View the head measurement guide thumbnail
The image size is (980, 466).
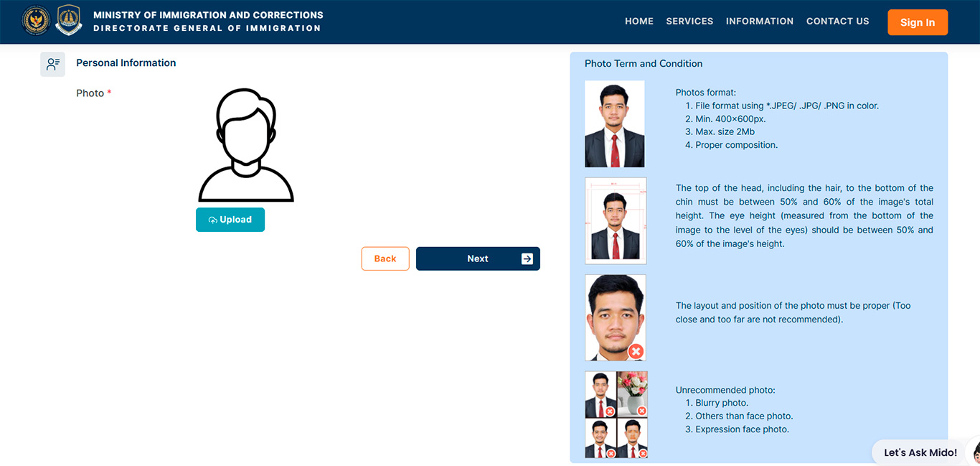click(616, 221)
